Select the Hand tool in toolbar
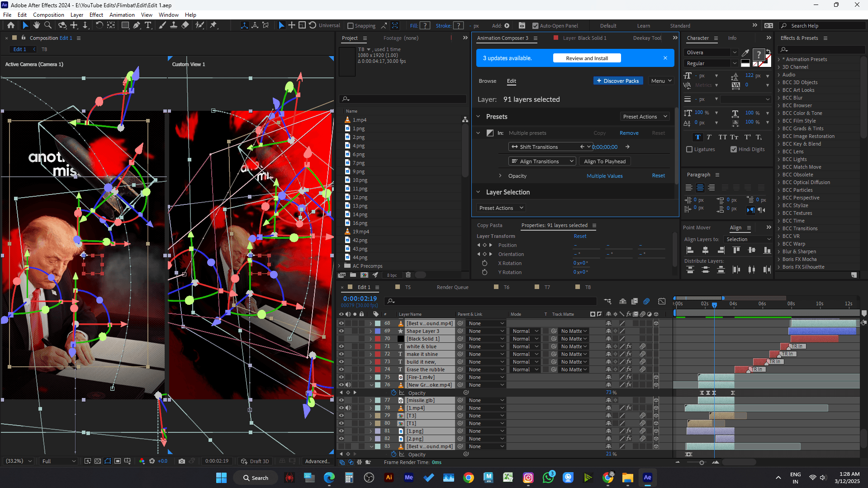Screen dimensions: 868x488 point(37,25)
